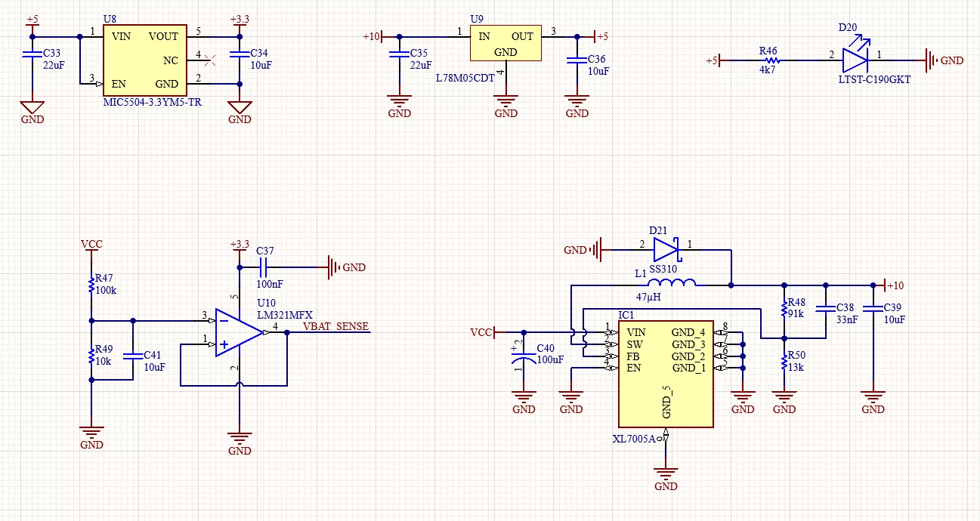Select the C39 capacitor symbol
The width and height of the screenshot is (980, 521).
click(873, 308)
